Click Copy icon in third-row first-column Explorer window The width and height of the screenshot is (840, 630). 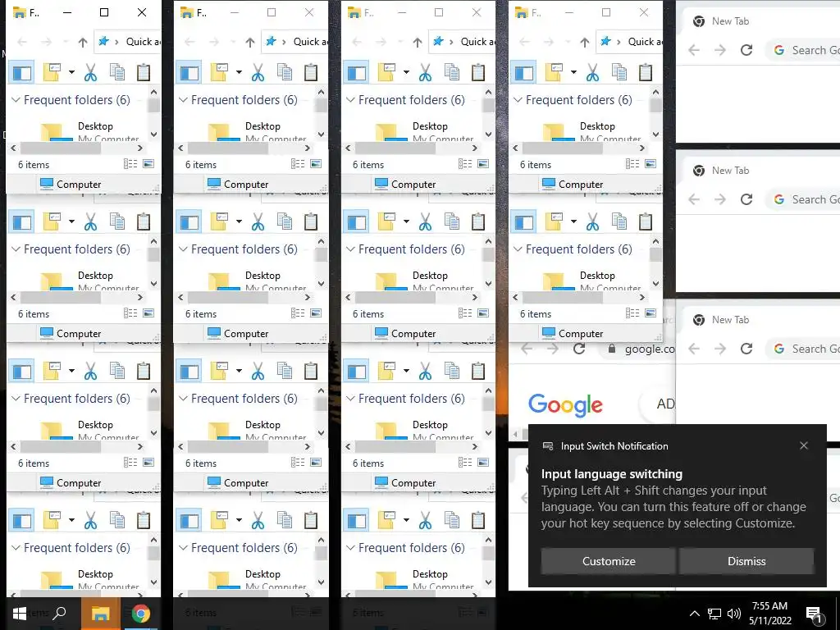[117, 371]
